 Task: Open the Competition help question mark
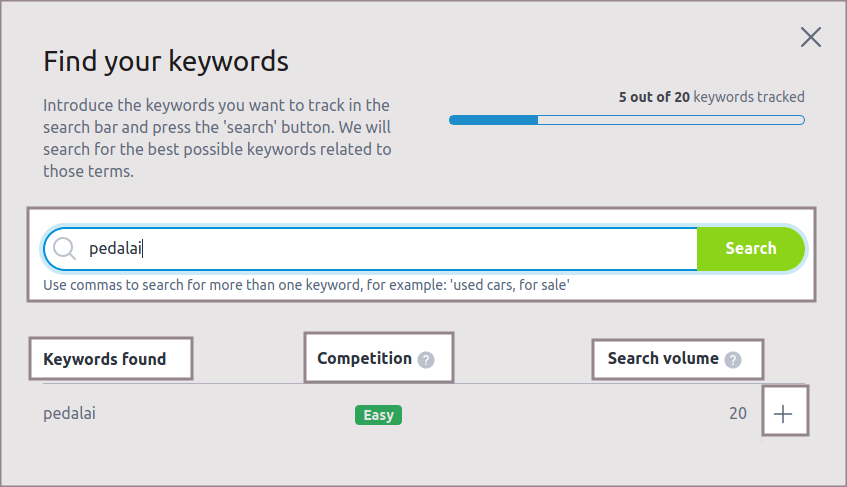tap(426, 360)
